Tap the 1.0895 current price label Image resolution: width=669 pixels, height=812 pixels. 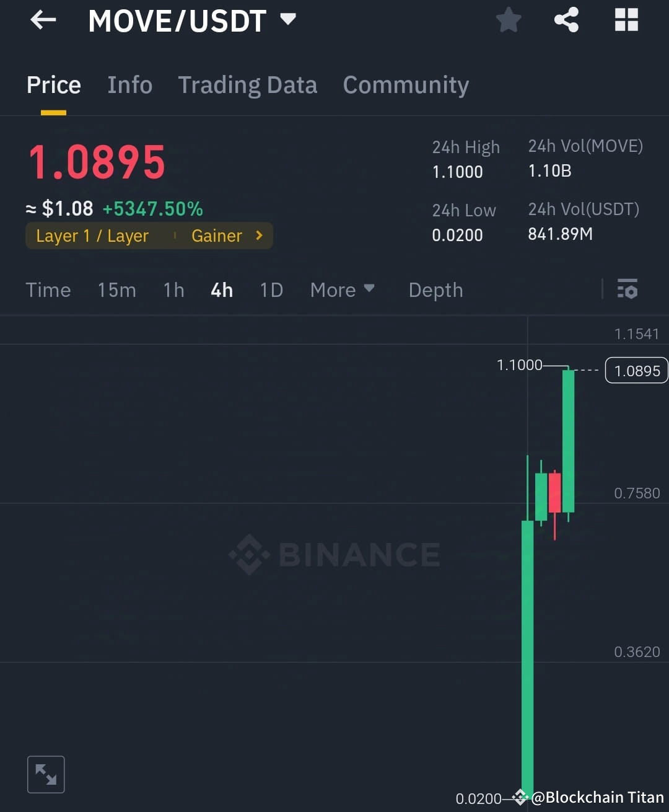[x=636, y=370]
